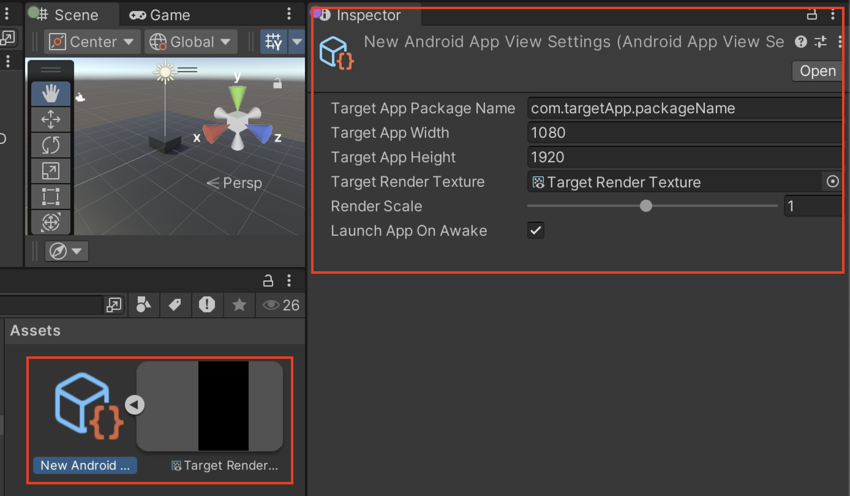The width and height of the screenshot is (850, 496).
Task: Open grid snapping dropdown arrow
Action: pos(297,42)
